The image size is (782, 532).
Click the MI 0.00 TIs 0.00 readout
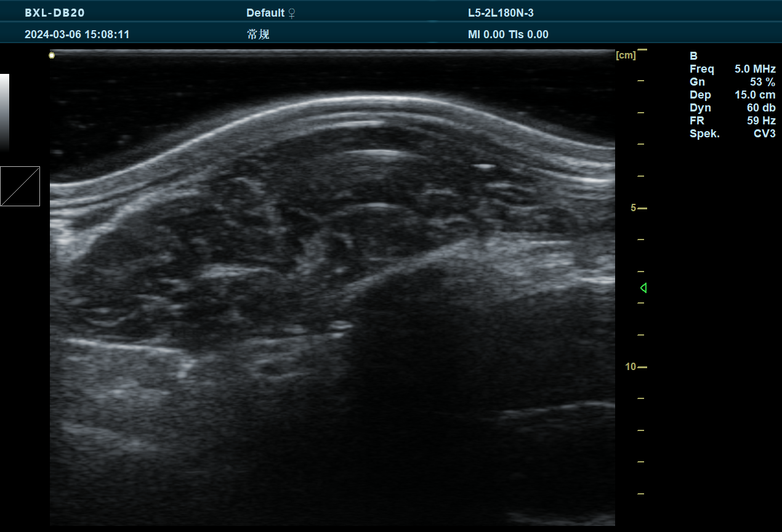508,34
